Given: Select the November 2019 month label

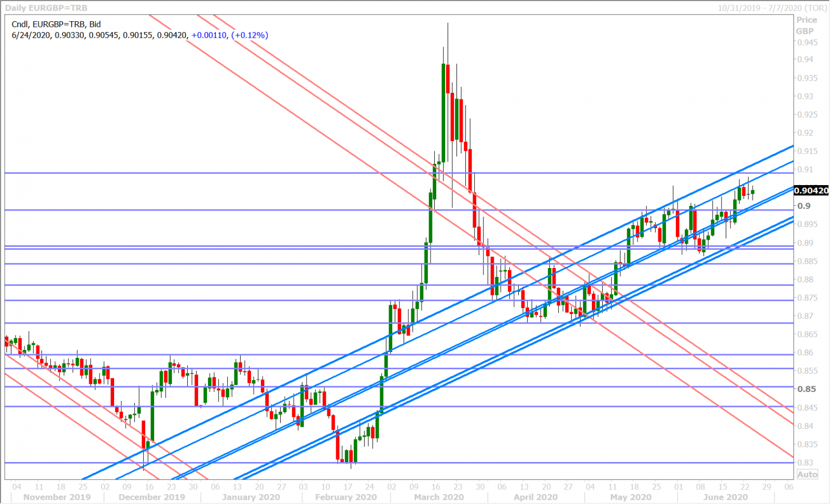Looking at the screenshot, I should coord(57,497).
